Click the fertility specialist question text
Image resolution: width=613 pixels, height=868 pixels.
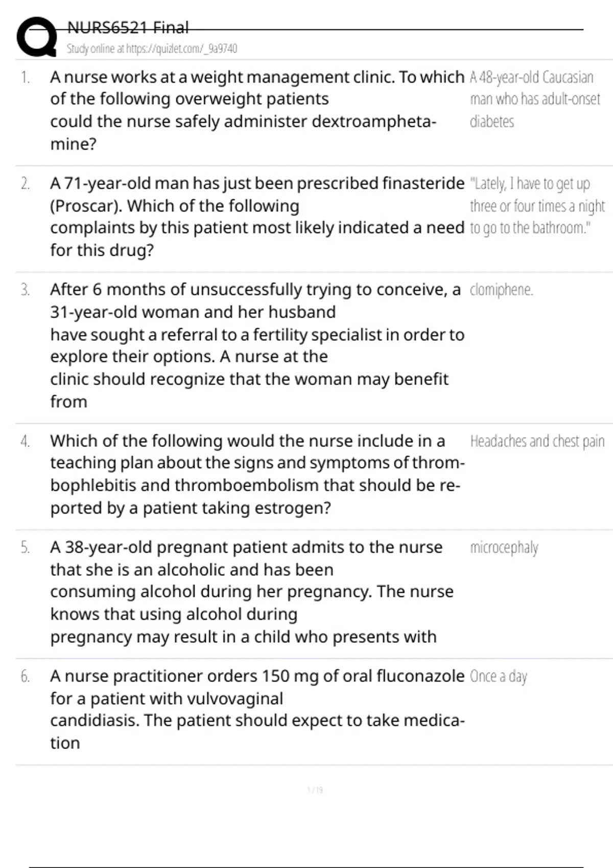[x=255, y=345]
